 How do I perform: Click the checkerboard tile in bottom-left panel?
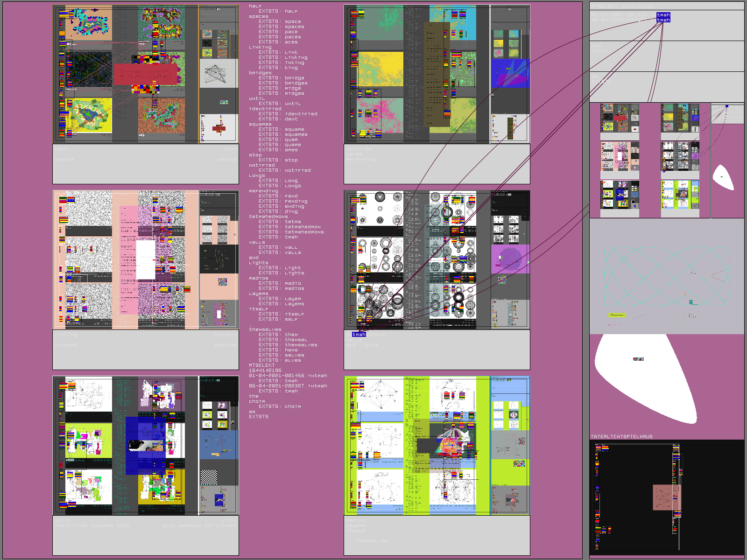(x=209, y=477)
